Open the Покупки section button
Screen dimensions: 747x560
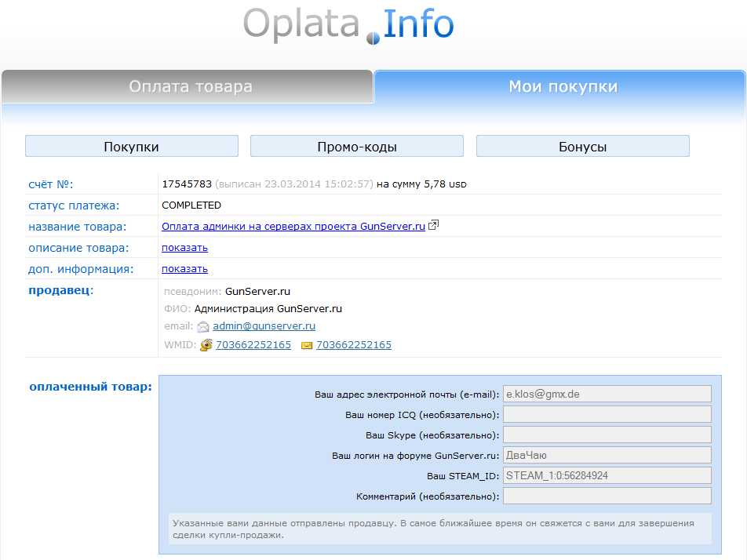(132, 147)
